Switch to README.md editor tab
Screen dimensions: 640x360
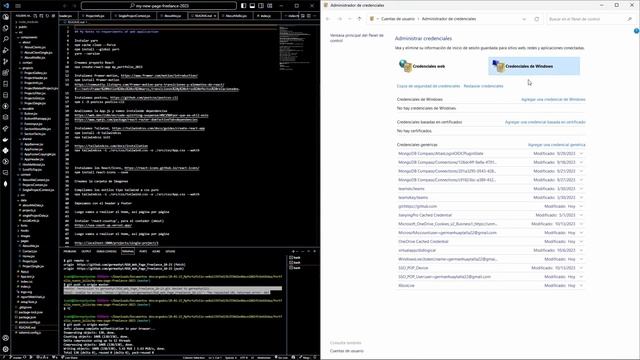[x=204, y=16]
